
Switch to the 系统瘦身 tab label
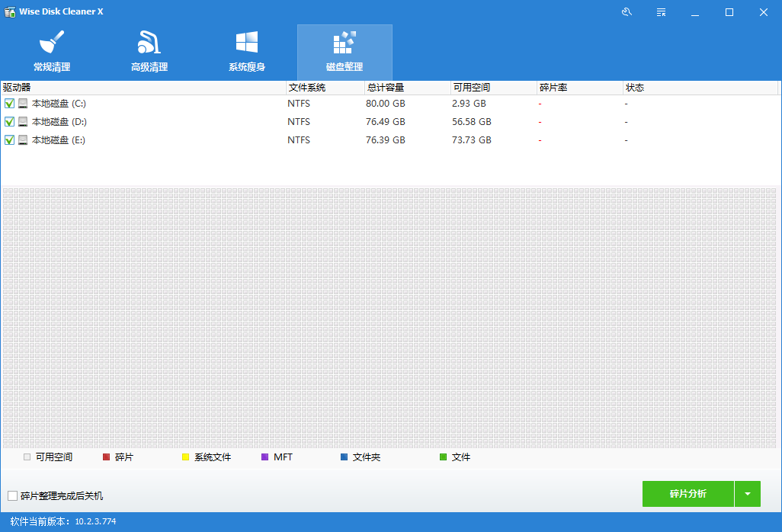[x=246, y=67]
